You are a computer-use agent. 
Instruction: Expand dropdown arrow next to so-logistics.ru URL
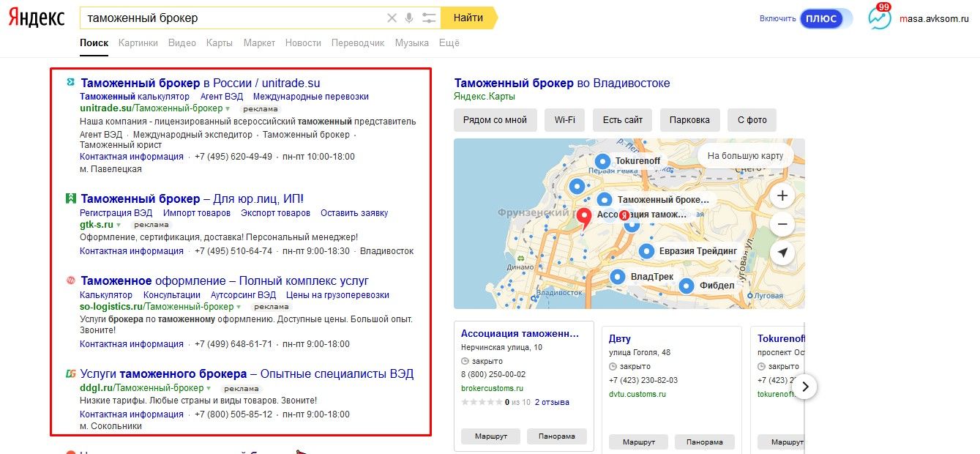pyautogui.click(x=239, y=307)
